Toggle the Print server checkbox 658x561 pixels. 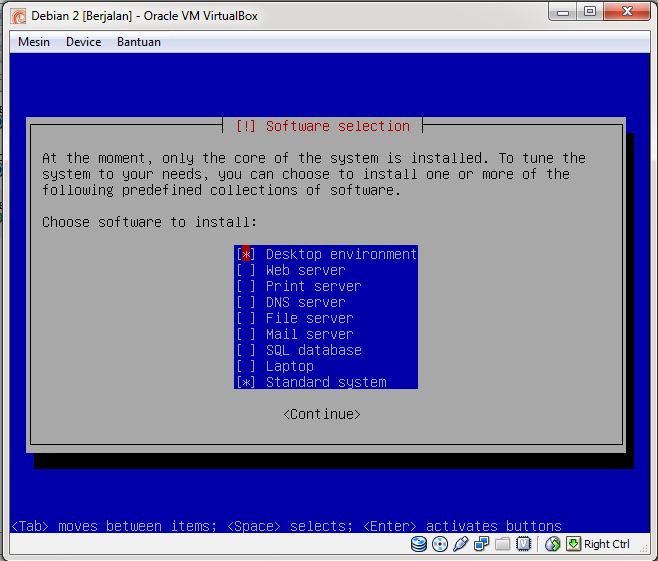tap(245, 286)
